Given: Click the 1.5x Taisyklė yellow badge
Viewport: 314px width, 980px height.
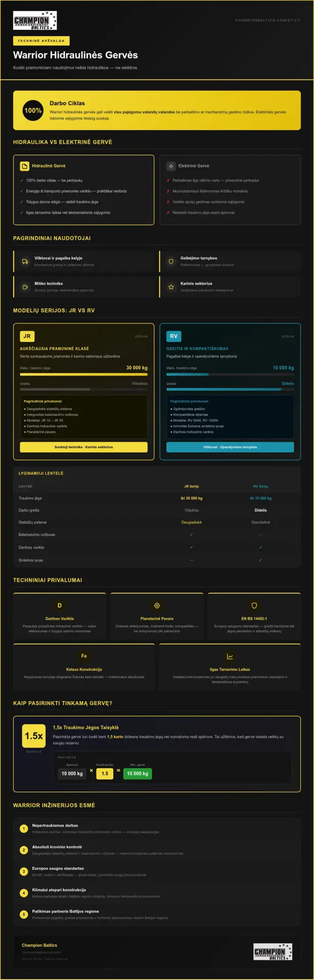Looking at the screenshot, I should point(34,736).
